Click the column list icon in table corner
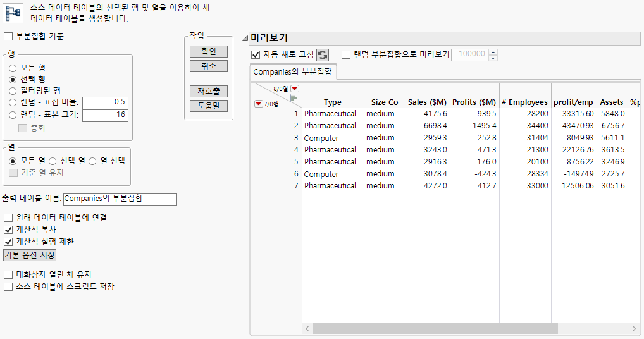 pyautogui.click(x=294, y=97)
